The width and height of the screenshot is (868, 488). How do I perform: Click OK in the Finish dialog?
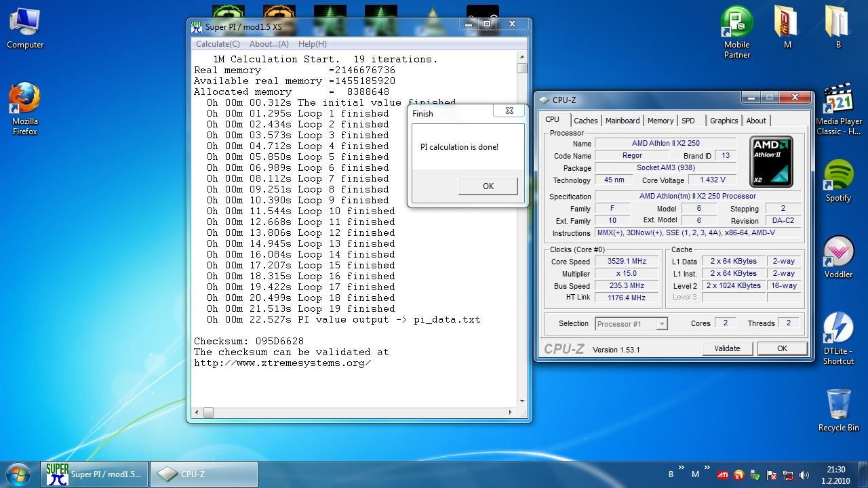488,186
